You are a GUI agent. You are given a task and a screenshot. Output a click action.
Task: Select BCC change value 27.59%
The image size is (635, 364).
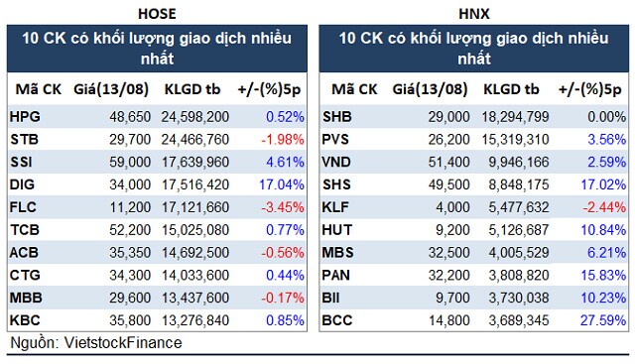pos(603,320)
